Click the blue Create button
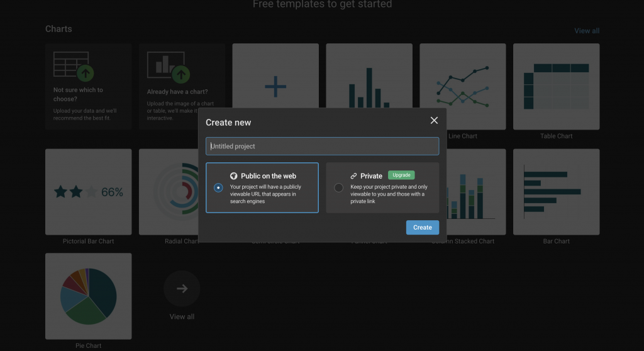The width and height of the screenshot is (644, 351). (x=422, y=227)
